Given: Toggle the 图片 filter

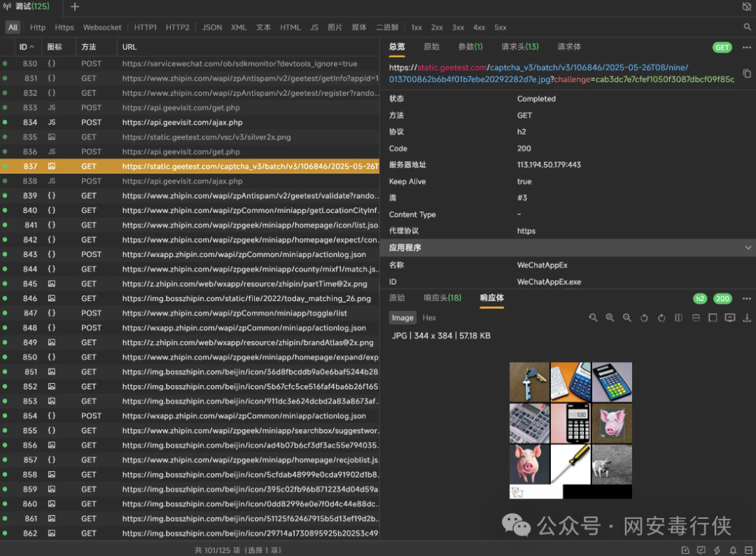Looking at the screenshot, I should click(335, 27).
